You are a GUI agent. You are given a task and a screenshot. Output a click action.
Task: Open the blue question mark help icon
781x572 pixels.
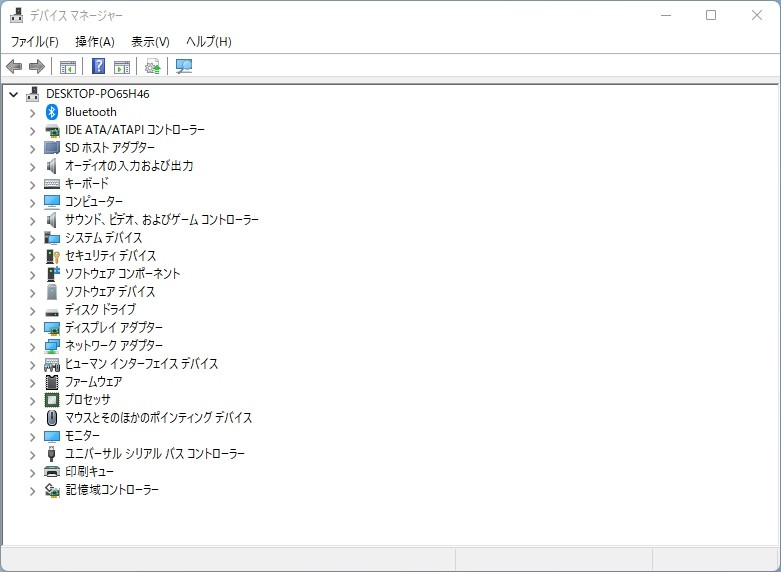point(99,66)
